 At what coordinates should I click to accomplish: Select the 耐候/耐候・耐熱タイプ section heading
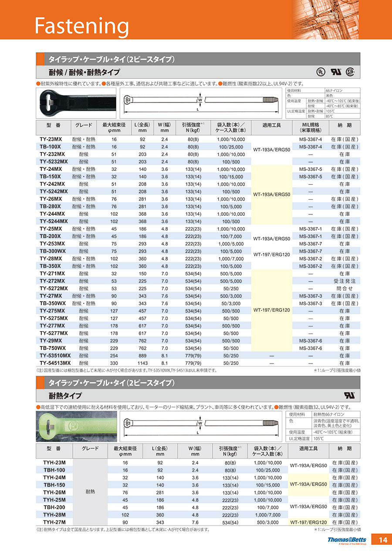coord(84,72)
